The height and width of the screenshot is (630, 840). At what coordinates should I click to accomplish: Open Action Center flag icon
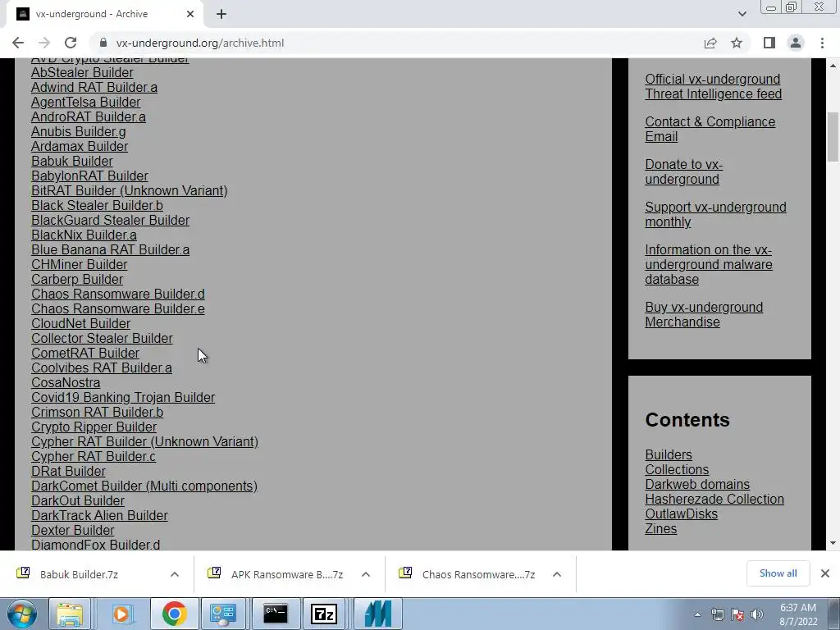(737, 614)
